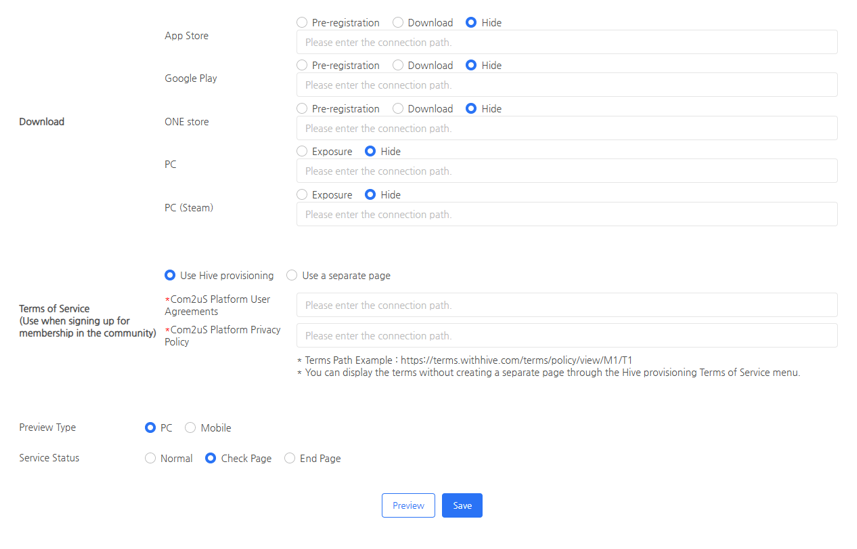Choose Download for ONE store
The image size is (857, 549).
[398, 108]
